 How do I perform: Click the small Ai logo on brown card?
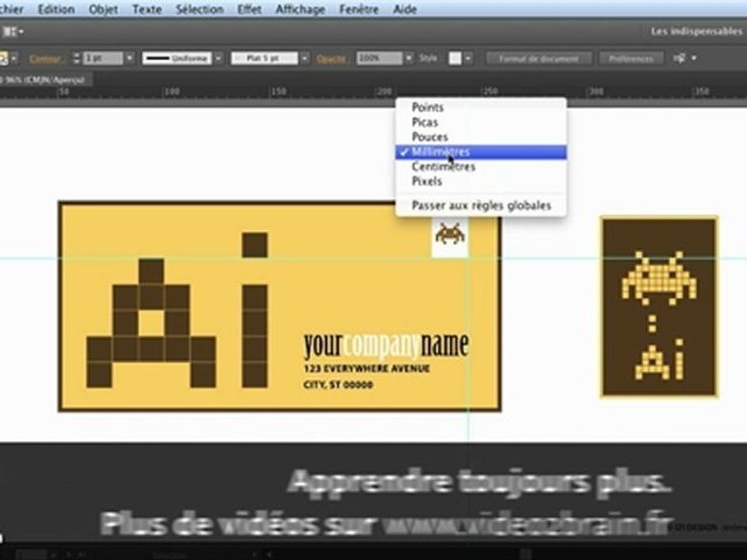coord(661,360)
